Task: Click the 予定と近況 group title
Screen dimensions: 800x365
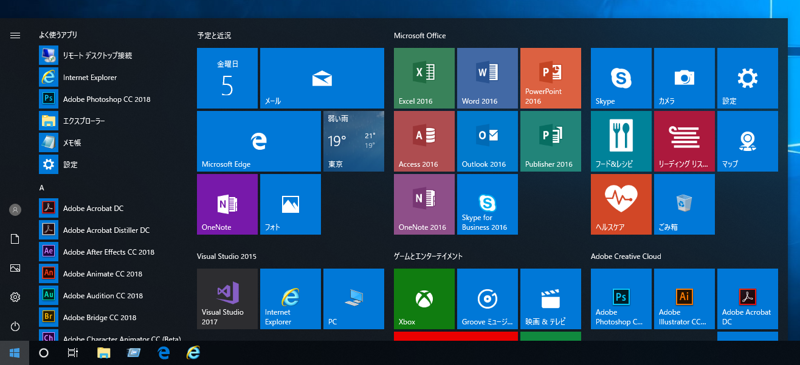Action: pyautogui.click(x=214, y=36)
